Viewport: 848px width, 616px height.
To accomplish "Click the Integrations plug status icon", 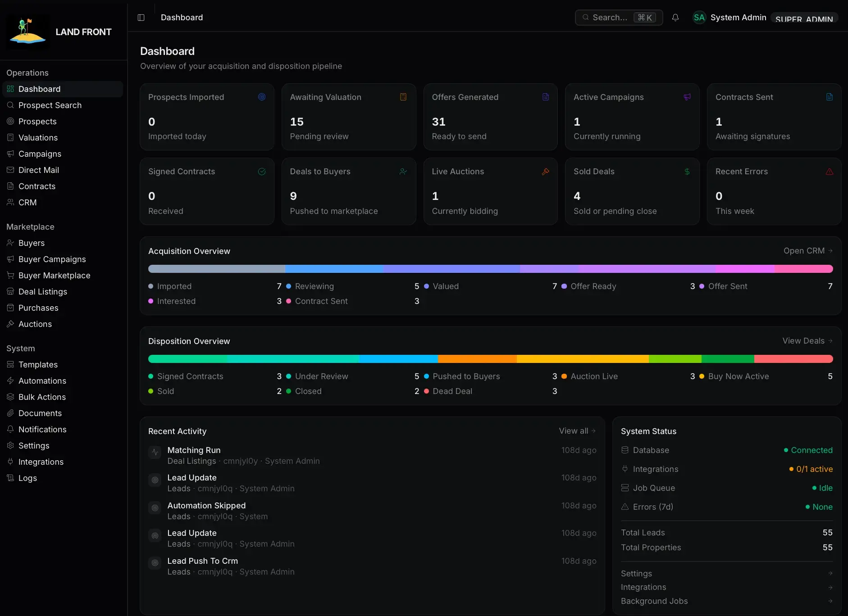I will [625, 469].
